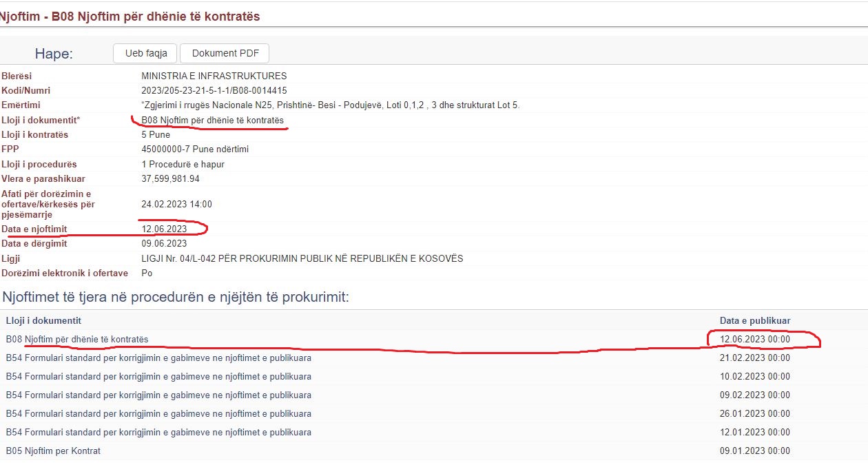Image resolution: width=868 pixels, height=465 pixels.
Task: Open B54 correction form dated 21.02.2023
Action: 158,358
